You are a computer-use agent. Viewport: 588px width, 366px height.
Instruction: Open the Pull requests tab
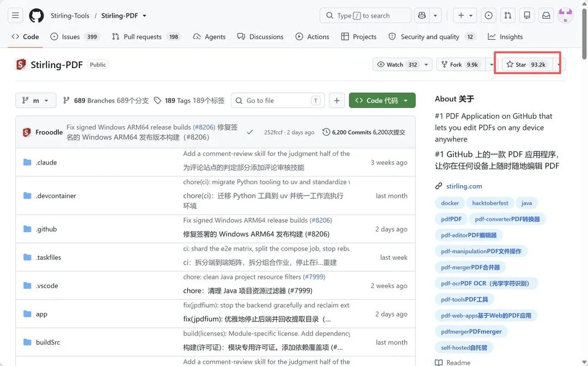(x=146, y=36)
